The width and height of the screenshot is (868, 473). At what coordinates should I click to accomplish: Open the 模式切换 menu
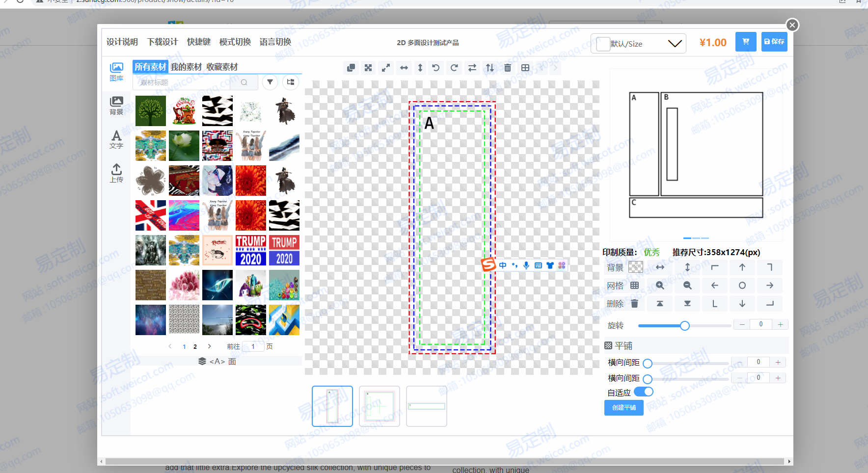[x=235, y=42]
